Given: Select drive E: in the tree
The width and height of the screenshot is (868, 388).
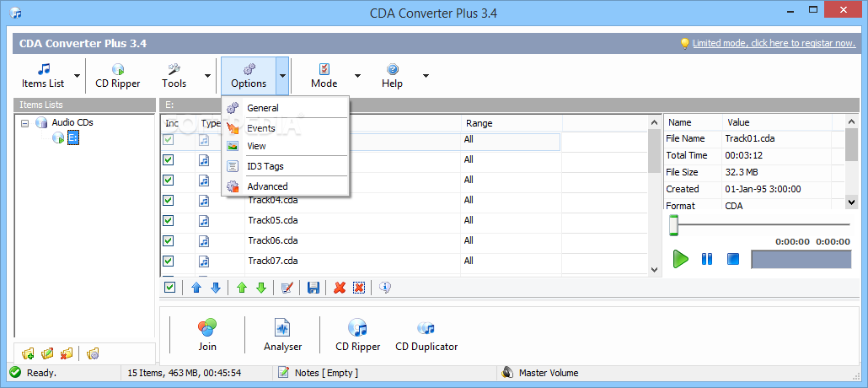Looking at the screenshot, I should [x=73, y=137].
